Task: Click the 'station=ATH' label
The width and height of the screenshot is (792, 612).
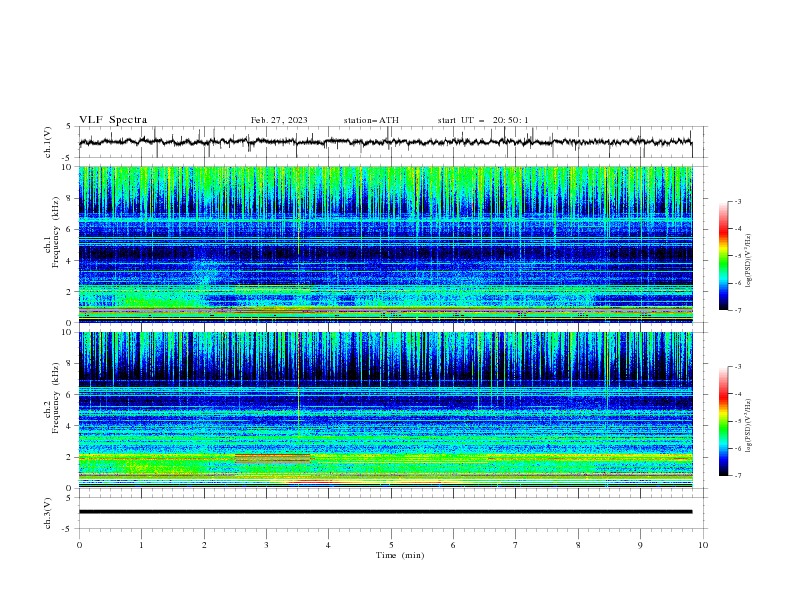Action: [x=371, y=120]
